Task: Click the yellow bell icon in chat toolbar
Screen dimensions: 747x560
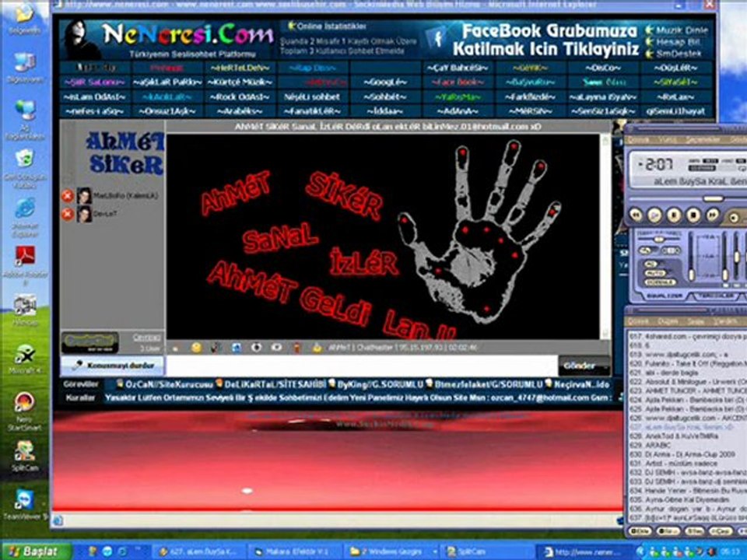Action: point(317,348)
